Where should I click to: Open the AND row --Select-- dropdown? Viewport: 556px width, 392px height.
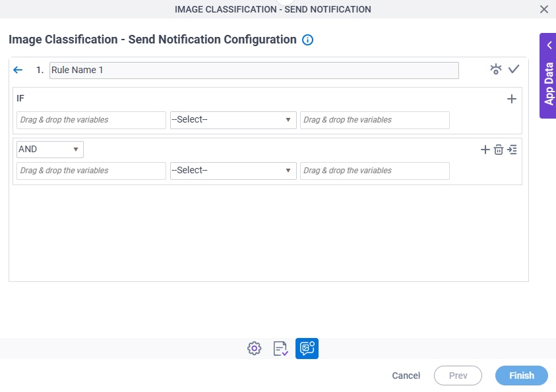233,171
